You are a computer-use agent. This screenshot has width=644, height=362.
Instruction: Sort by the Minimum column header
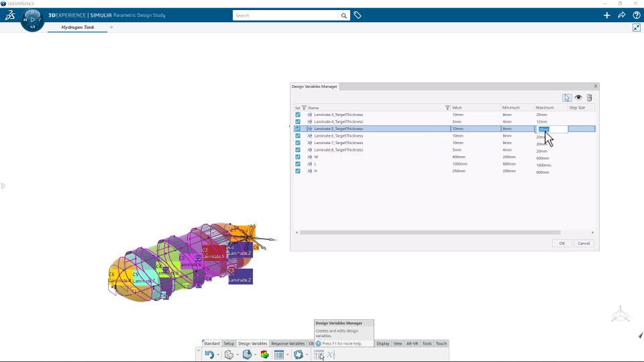click(511, 107)
